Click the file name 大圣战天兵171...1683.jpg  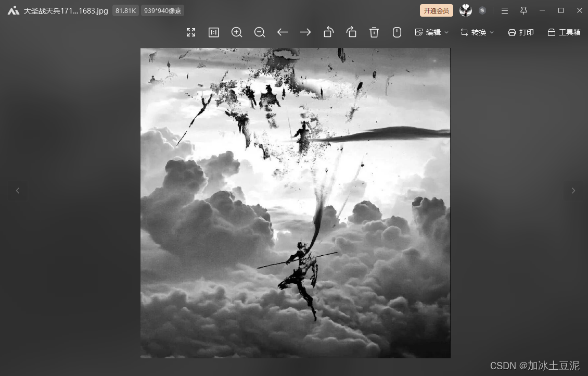(66, 10)
